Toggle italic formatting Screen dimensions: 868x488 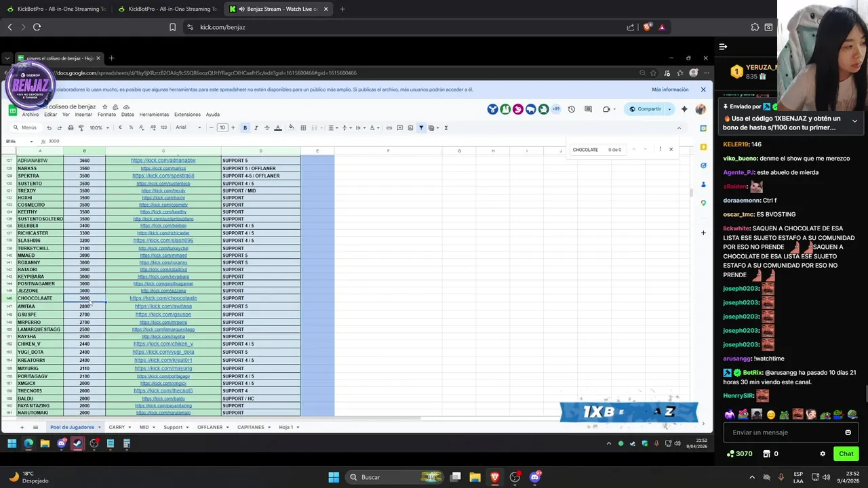pos(256,127)
